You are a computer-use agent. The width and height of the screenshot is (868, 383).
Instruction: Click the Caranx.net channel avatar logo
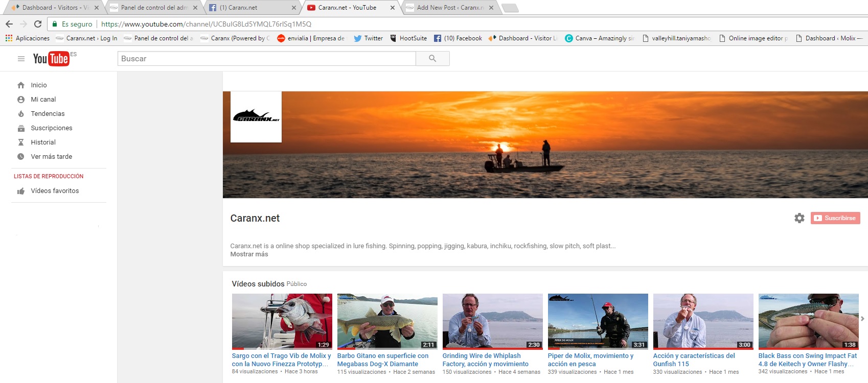click(x=256, y=117)
